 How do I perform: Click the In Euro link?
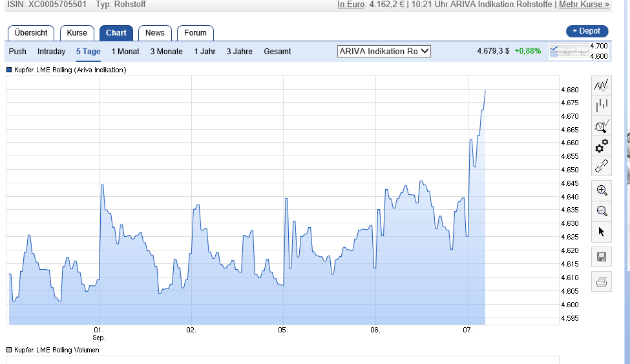[351, 5]
